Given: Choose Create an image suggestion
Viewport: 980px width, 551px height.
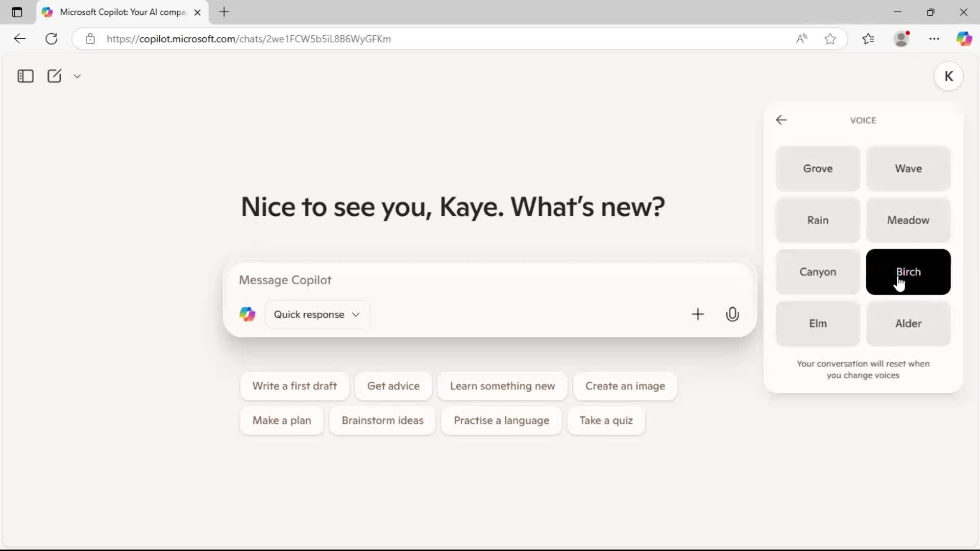Looking at the screenshot, I should click(x=625, y=386).
